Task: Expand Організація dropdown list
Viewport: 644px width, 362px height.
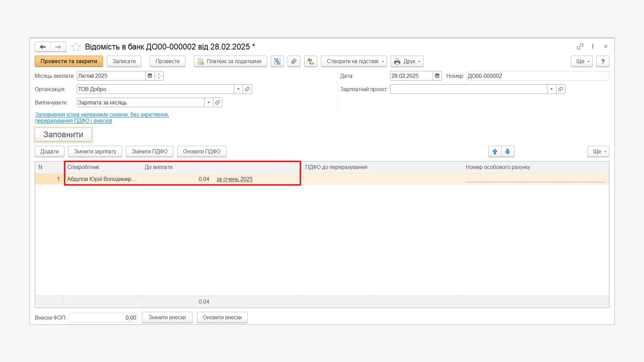Action: point(238,89)
